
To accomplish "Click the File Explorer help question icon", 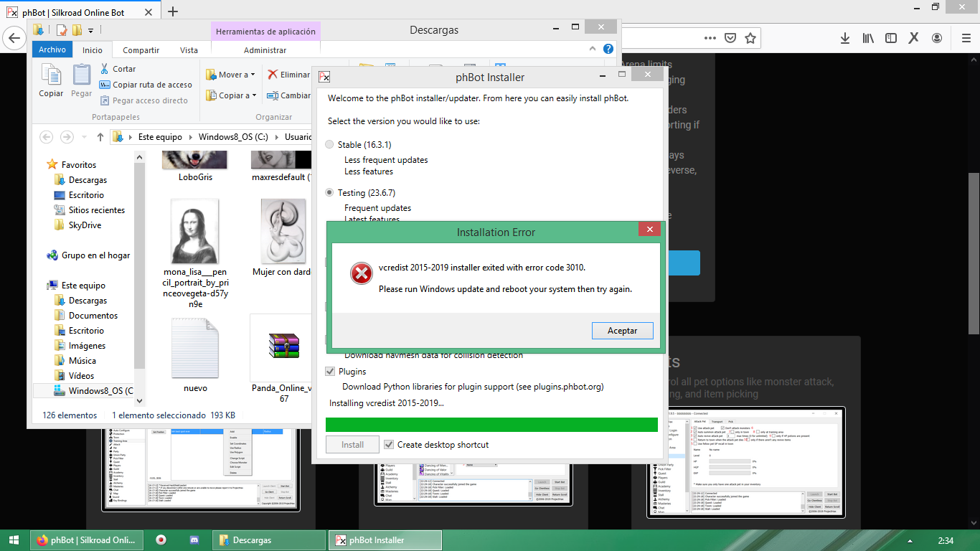I will click(x=608, y=50).
